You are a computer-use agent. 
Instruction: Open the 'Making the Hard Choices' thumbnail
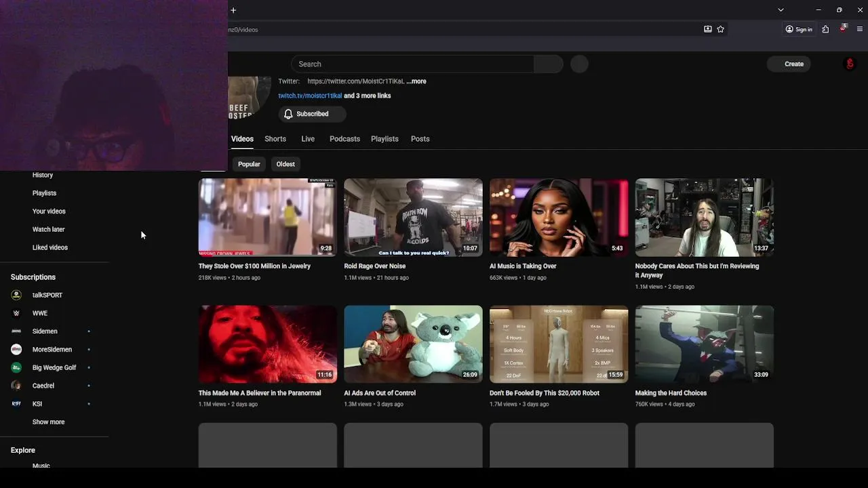click(704, 344)
